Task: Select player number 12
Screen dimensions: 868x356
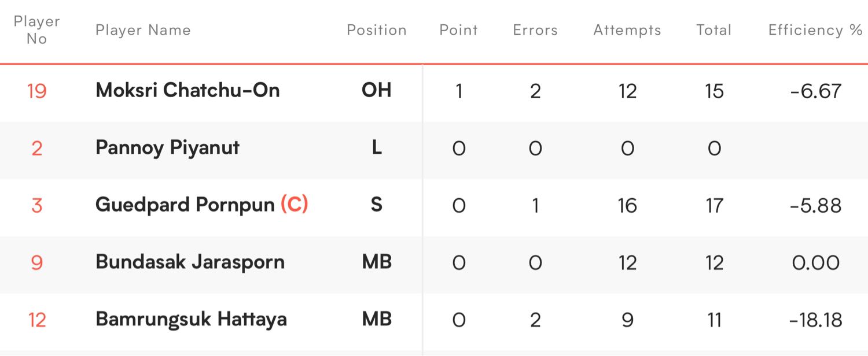Action: tap(36, 320)
